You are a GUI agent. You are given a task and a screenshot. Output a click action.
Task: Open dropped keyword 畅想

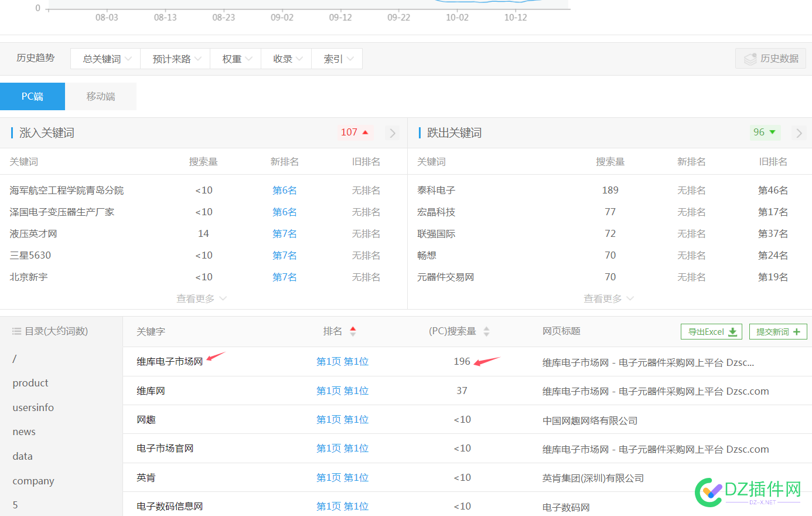(x=427, y=256)
